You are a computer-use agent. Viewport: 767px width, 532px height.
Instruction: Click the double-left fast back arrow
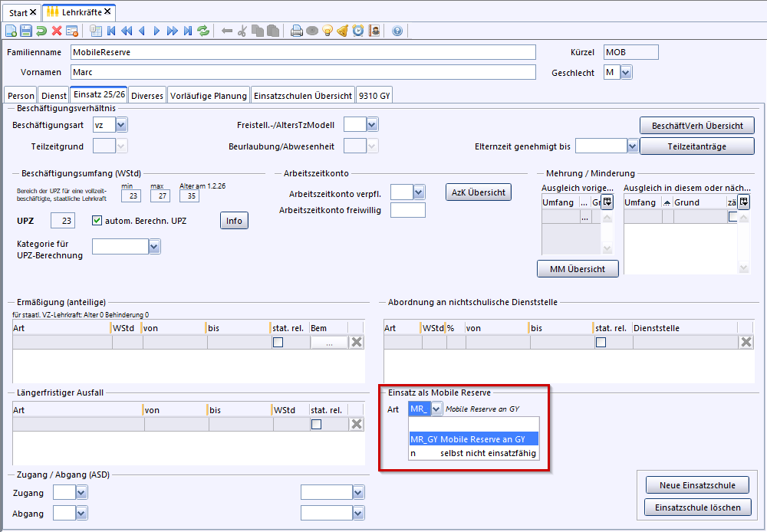127,31
